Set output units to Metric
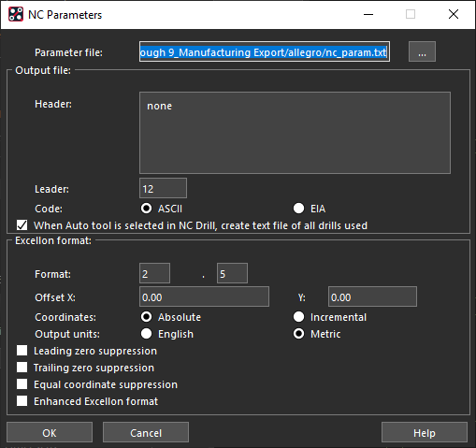476x448 pixels. tap(298, 334)
